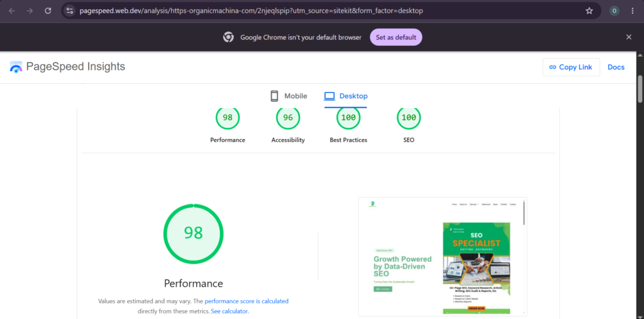Click 'Google Chrome isn't your default browser' text
Screen dimensions: 644x319
301,37
